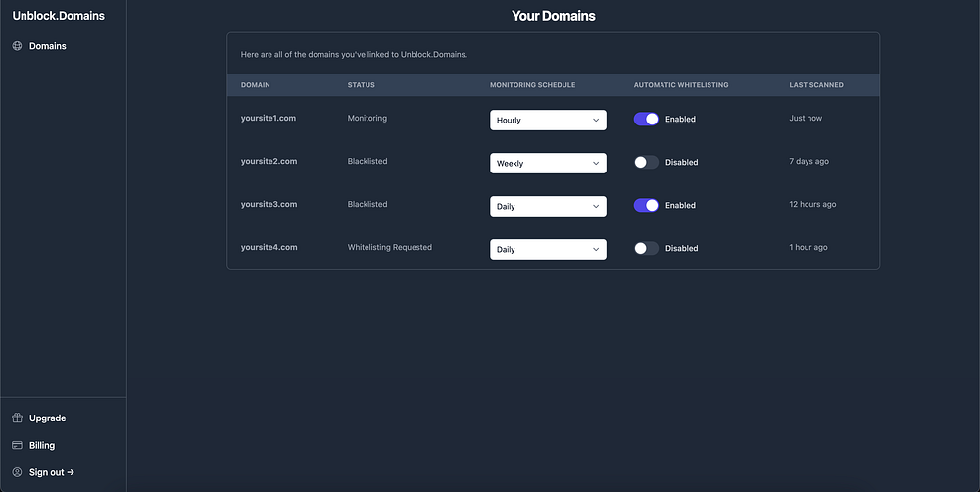Click the DOMAIN column header

click(x=256, y=85)
